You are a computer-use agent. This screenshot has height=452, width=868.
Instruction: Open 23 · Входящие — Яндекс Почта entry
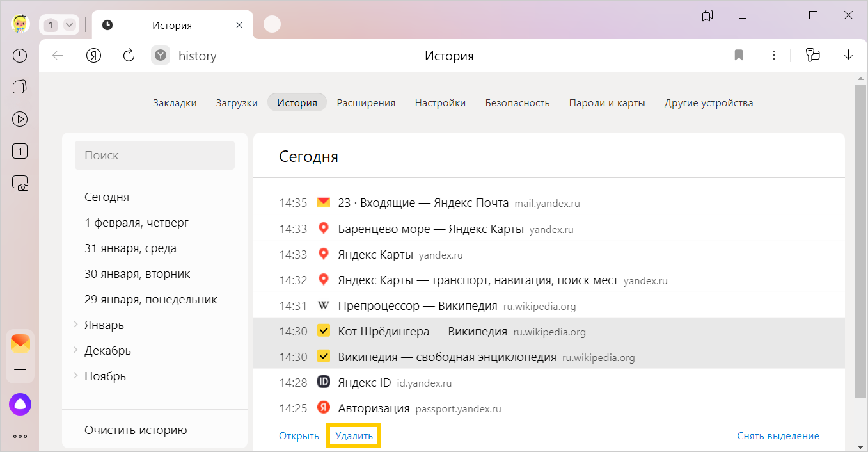[x=423, y=203]
